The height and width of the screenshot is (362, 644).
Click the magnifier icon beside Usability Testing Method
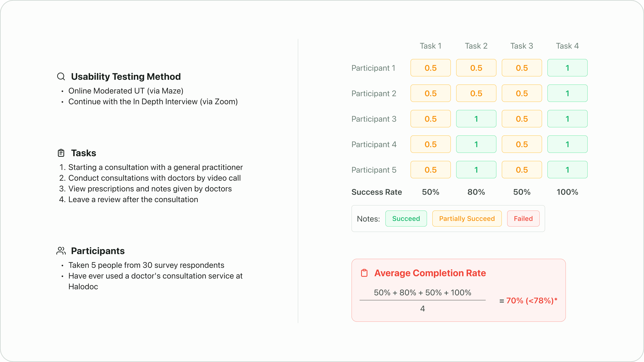tap(61, 76)
